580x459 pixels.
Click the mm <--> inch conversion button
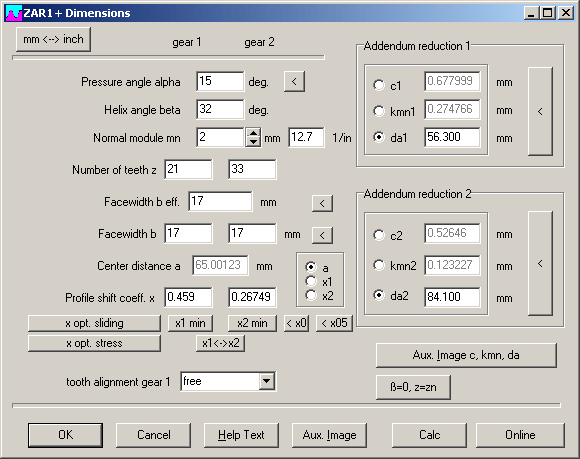click(53, 39)
